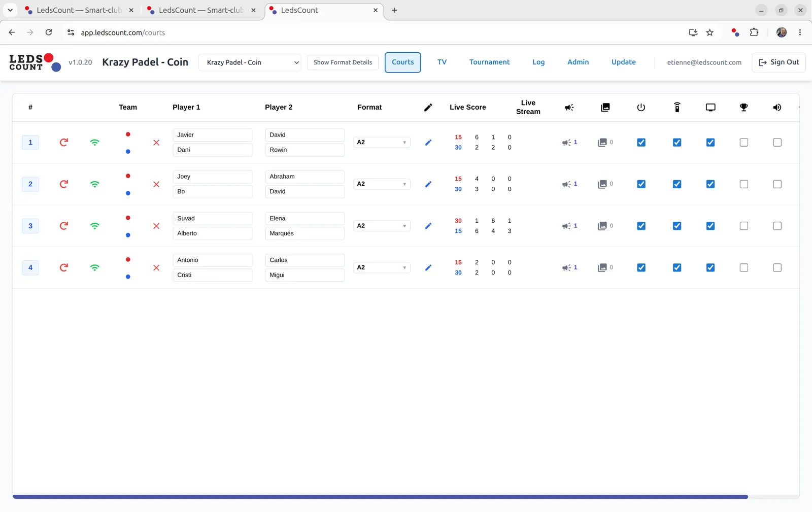Click the Marqués player name field

click(x=304, y=233)
